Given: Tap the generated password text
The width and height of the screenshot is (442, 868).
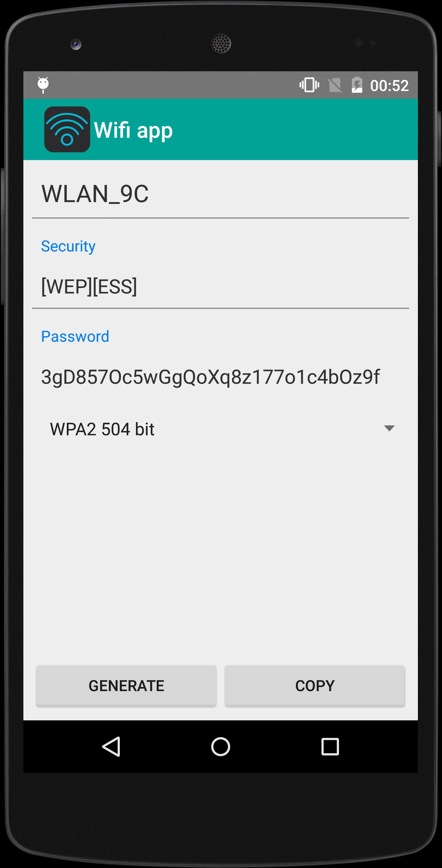Looking at the screenshot, I should (210, 377).
